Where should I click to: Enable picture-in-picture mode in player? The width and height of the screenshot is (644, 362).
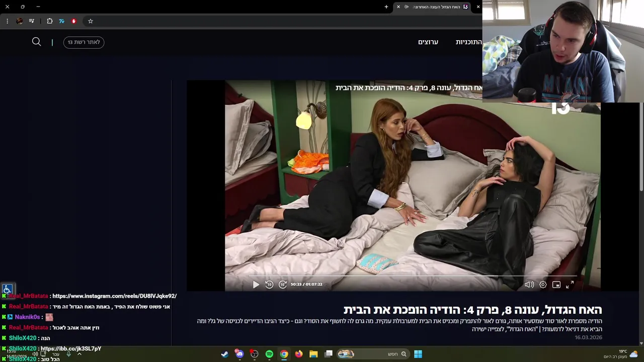(556, 285)
